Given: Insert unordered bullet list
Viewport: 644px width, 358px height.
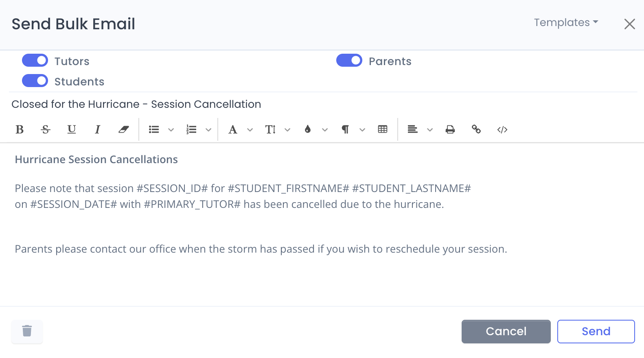Looking at the screenshot, I should pyautogui.click(x=154, y=129).
